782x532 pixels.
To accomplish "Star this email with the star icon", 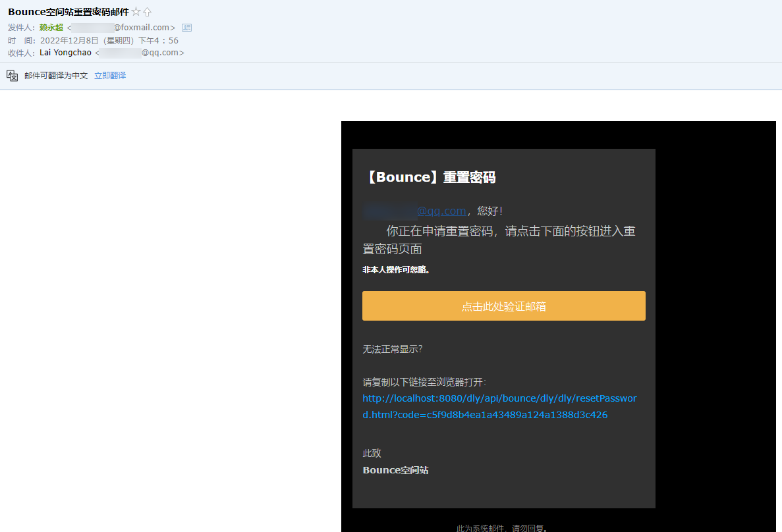I will coord(136,11).
